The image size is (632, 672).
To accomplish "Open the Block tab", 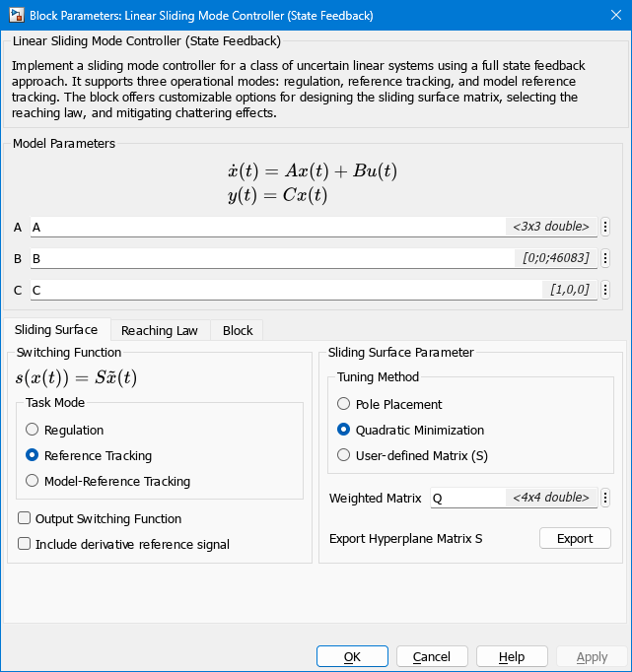I will tap(238, 330).
